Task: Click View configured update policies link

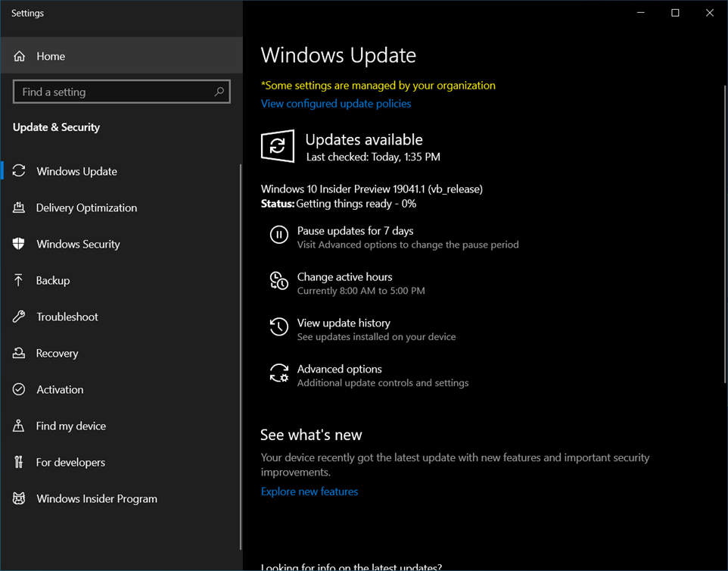Action: click(x=336, y=103)
